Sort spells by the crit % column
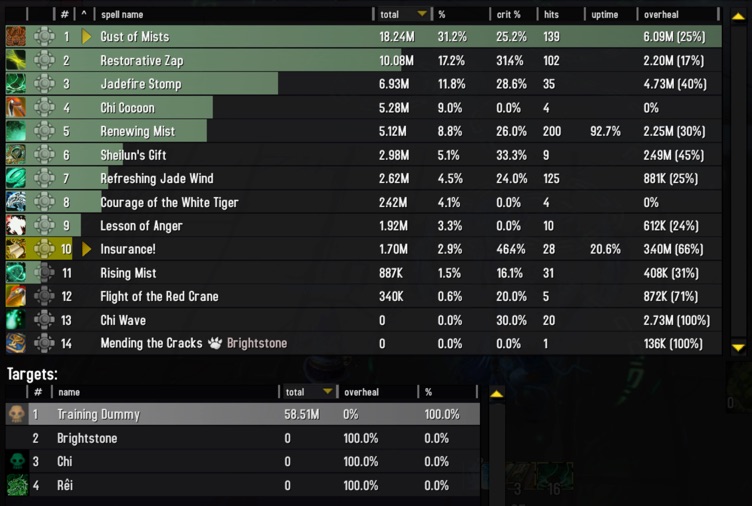Viewport: 752px width, 506px height. click(509, 15)
